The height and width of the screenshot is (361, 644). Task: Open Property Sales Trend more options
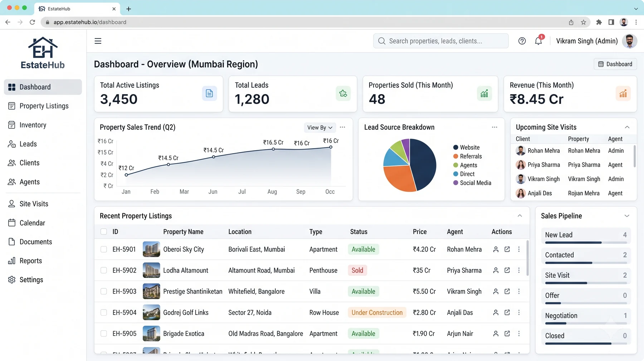[342, 127]
